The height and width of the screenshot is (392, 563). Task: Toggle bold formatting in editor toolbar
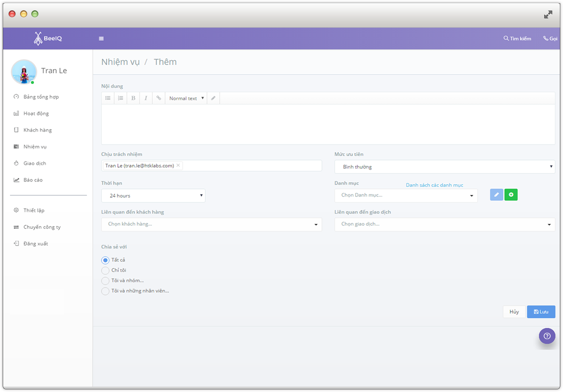pyautogui.click(x=133, y=98)
